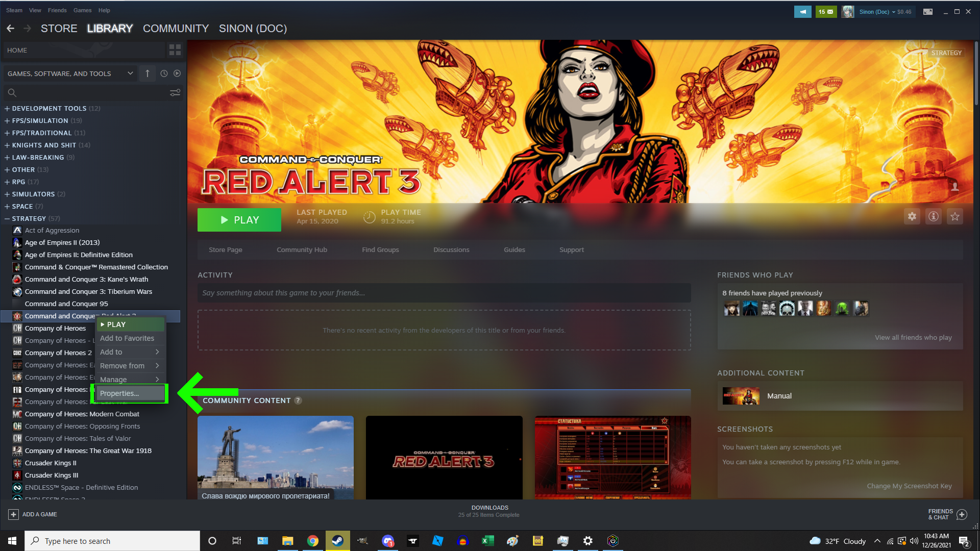
Task: Expand the Manage submenu
Action: 130,380
